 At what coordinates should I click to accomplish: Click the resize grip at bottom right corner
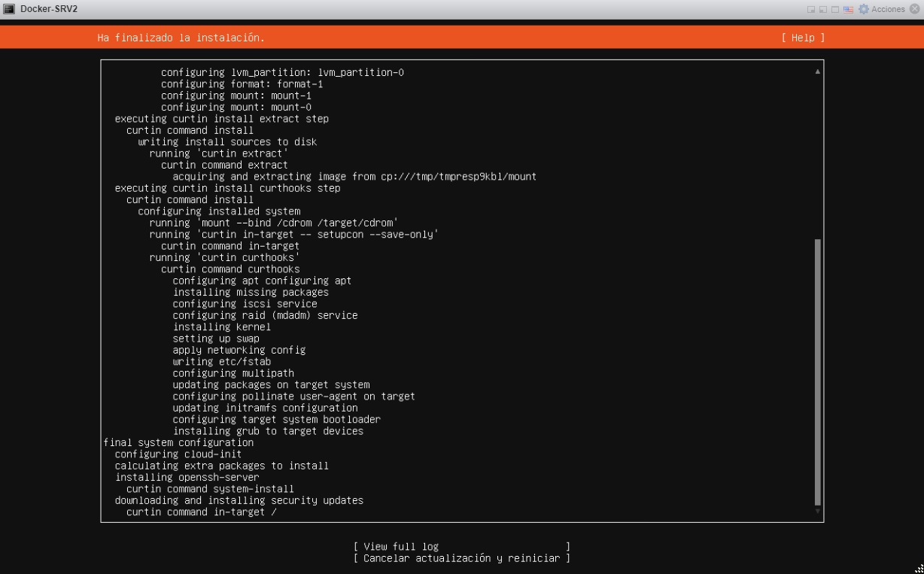919,569
